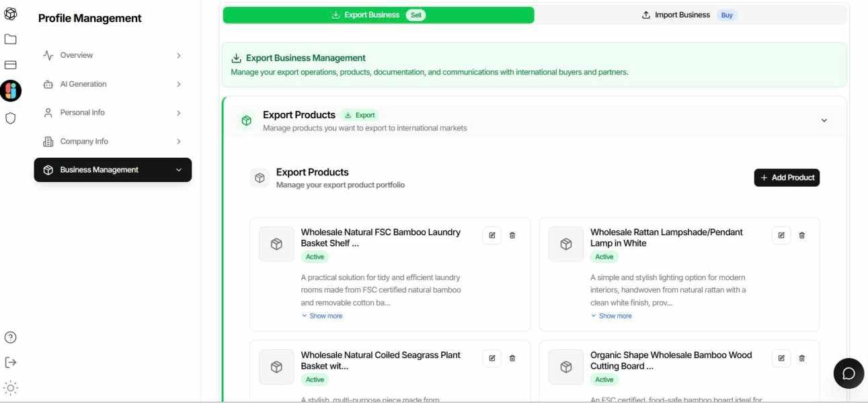Viewport: 868px width, 403px height.
Task: Click the globe logo icon at top left
Action: tap(10, 13)
